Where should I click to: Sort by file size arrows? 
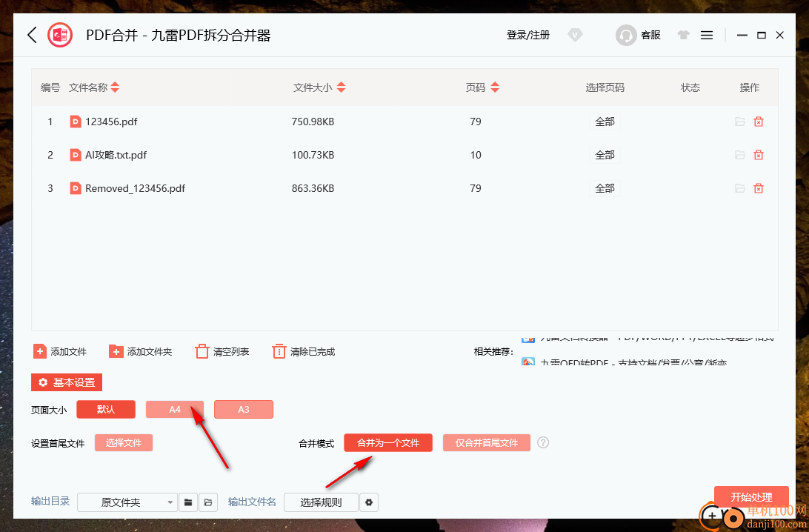[x=341, y=87]
